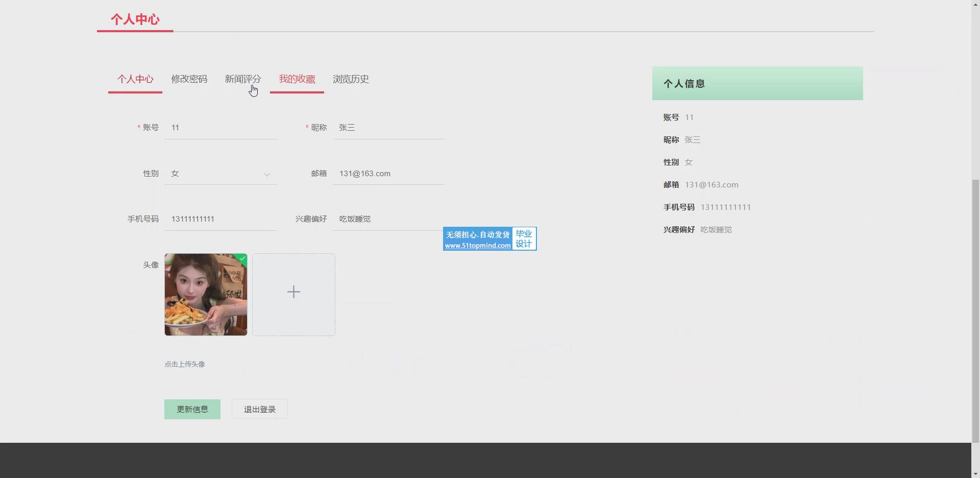
Task: Click the 性别 dropdown chevron arrow
Action: point(266,175)
